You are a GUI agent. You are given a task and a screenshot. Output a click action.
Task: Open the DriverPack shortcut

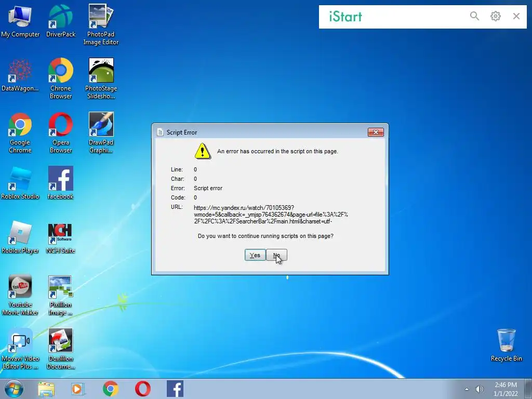(61, 21)
